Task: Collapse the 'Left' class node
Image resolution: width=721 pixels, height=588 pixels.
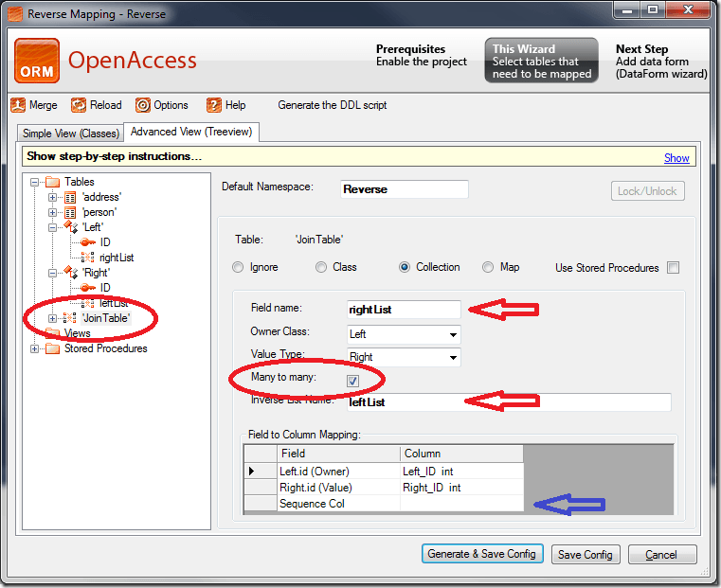Action: pyautogui.click(x=52, y=227)
